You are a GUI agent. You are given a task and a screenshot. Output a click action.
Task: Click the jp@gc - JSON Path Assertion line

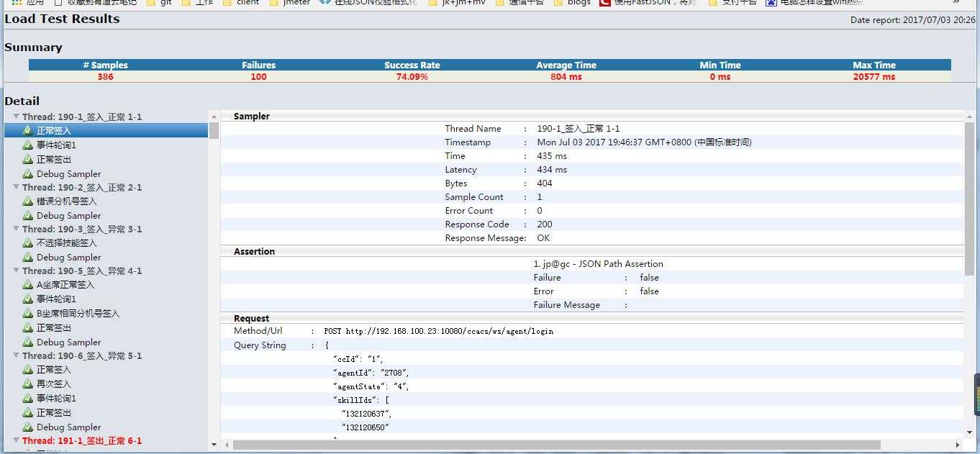(x=599, y=264)
